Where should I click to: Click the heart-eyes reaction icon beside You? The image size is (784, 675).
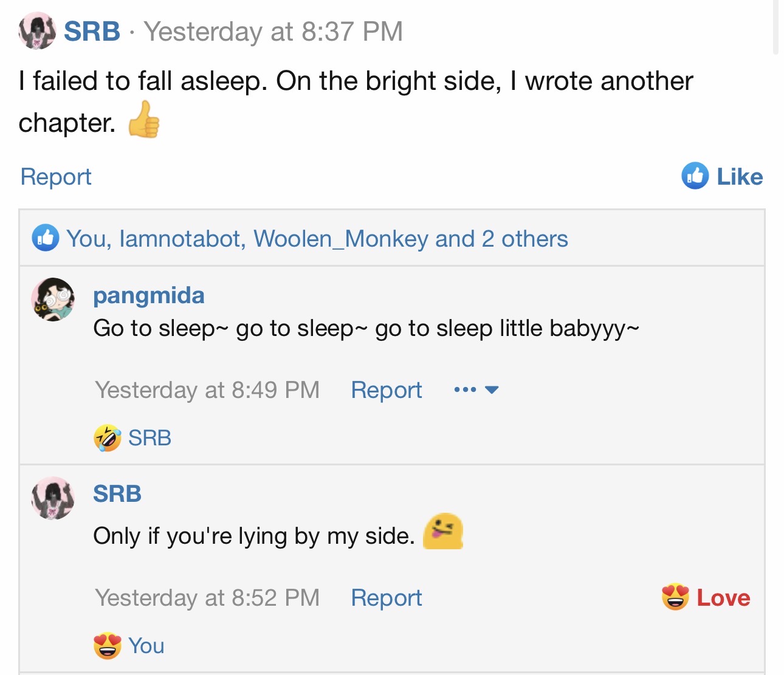pyautogui.click(x=107, y=646)
